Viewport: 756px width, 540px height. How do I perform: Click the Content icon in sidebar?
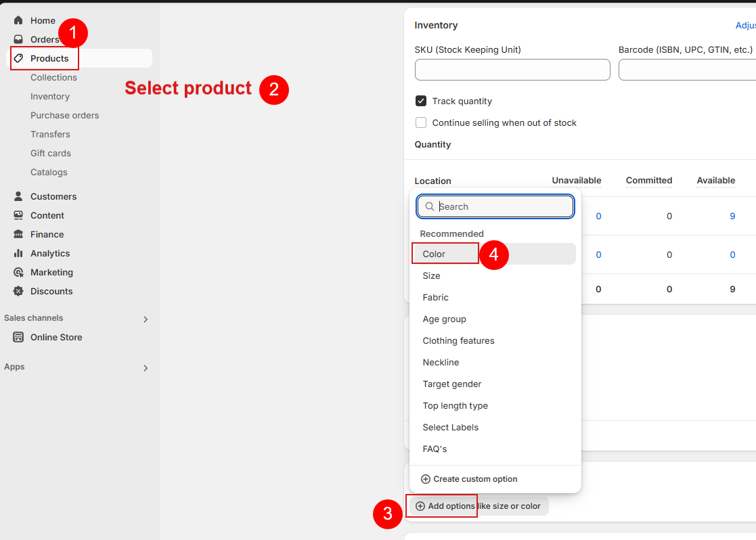pyautogui.click(x=18, y=215)
